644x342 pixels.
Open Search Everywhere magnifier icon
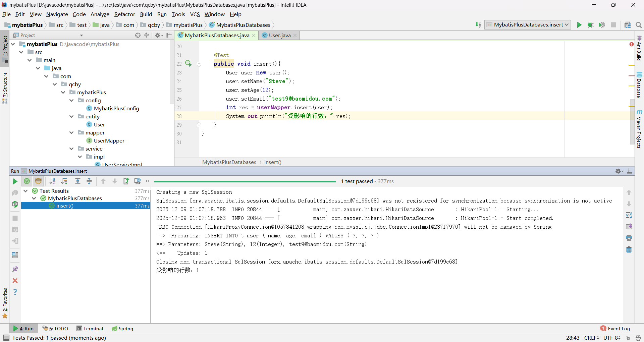639,25
